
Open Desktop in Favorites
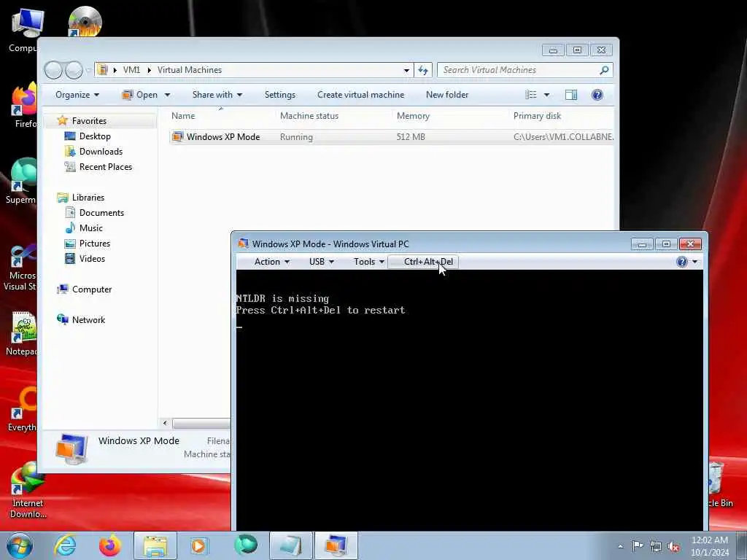(95, 136)
